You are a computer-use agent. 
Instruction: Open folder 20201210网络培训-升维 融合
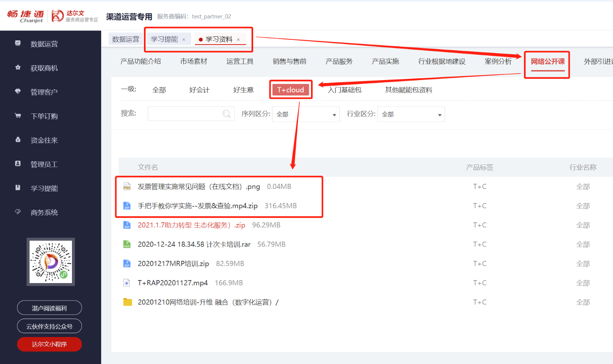point(208,302)
